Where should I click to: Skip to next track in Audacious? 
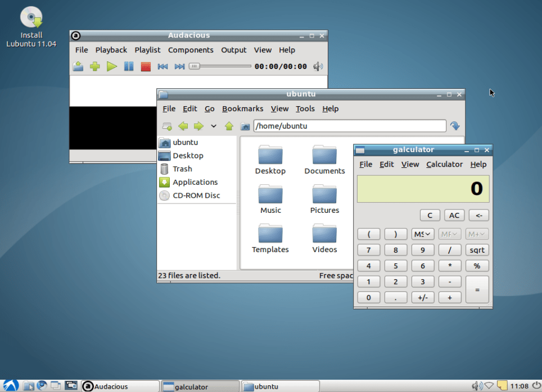click(x=179, y=66)
